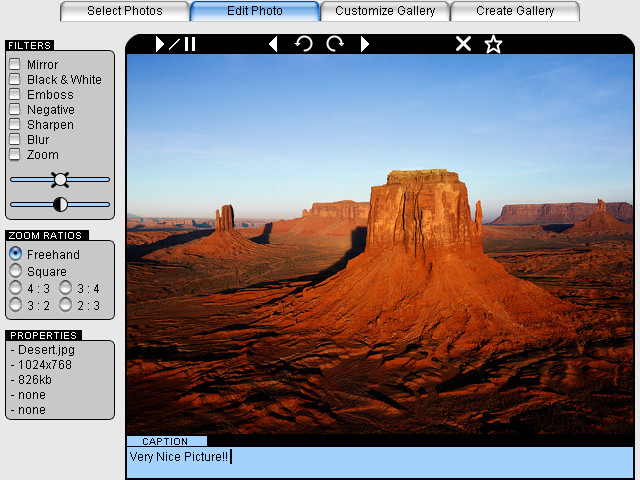
Task: Choose the 4 : 3 zoom ratio
Action: (x=16, y=288)
